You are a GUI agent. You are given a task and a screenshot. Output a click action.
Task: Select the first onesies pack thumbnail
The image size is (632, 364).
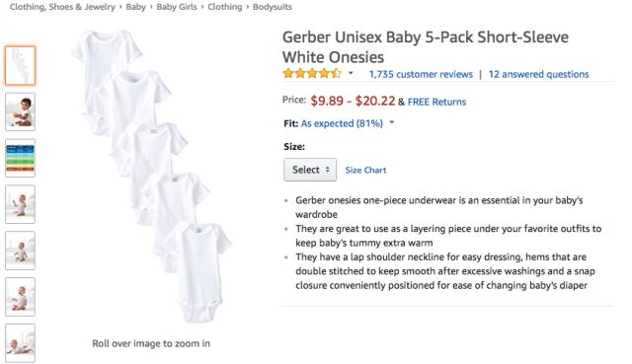click(20, 66)
